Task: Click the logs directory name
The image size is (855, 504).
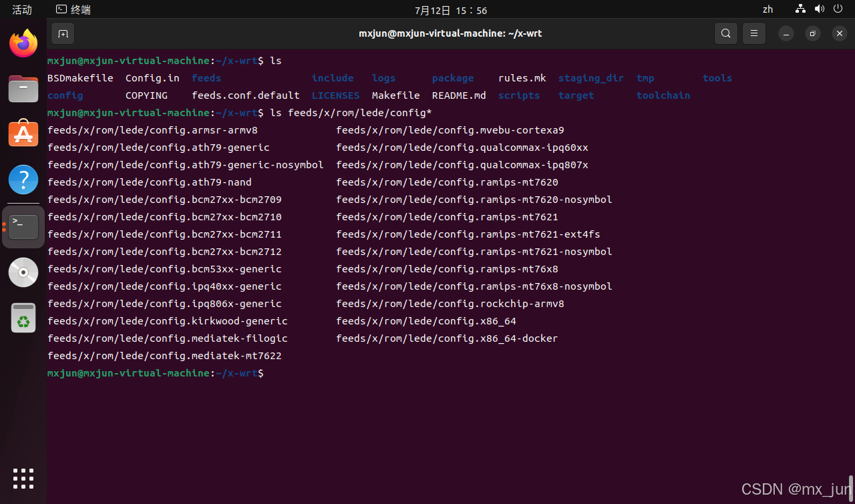Action: (383, 78)
